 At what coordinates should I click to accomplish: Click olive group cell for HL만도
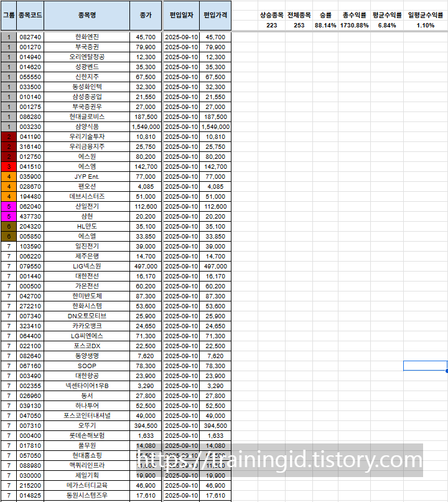[x=9, y=226]
